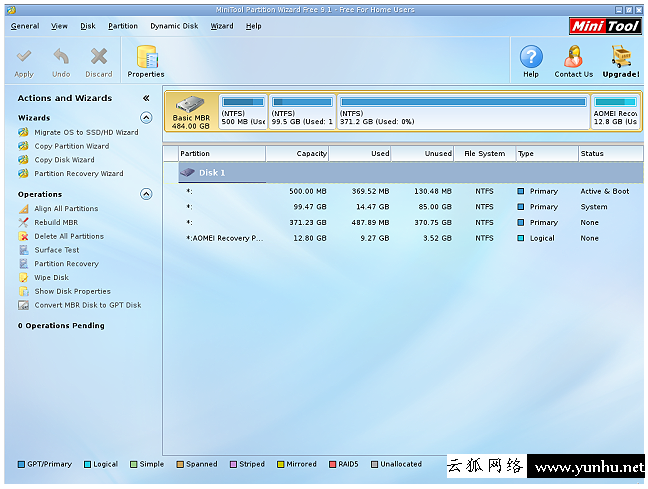648x489 pixels.
Task: Sort by the Capacity column header
Action: (298, 153)
